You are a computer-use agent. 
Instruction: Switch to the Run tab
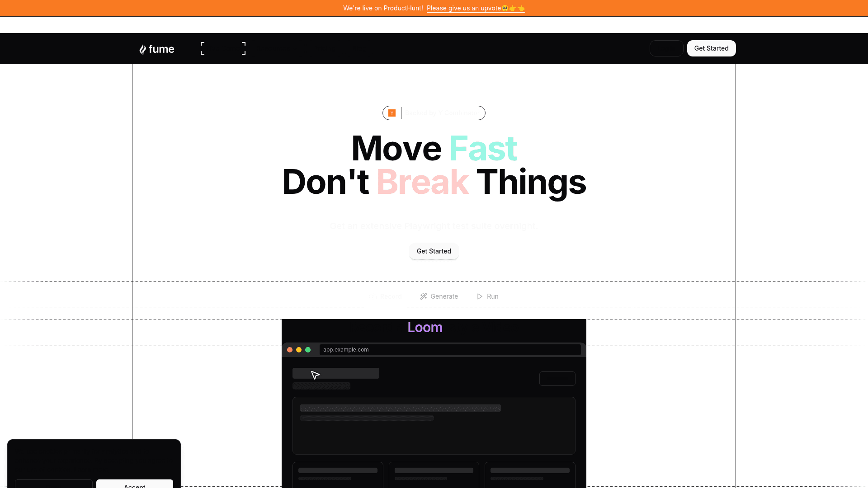[488, 296]
